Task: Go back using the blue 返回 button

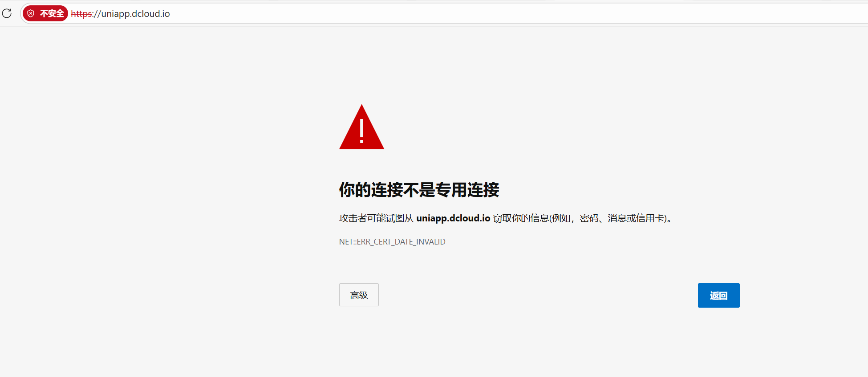Action: [x=718, y=295]
